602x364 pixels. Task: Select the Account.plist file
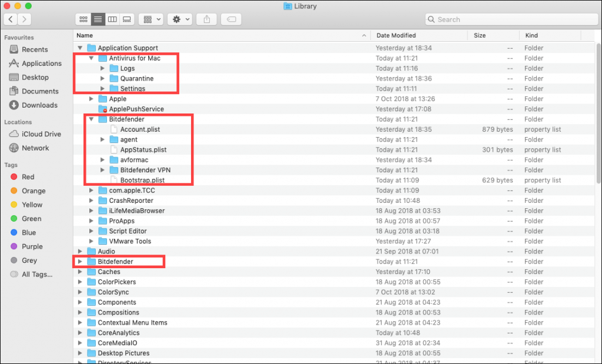139,129
